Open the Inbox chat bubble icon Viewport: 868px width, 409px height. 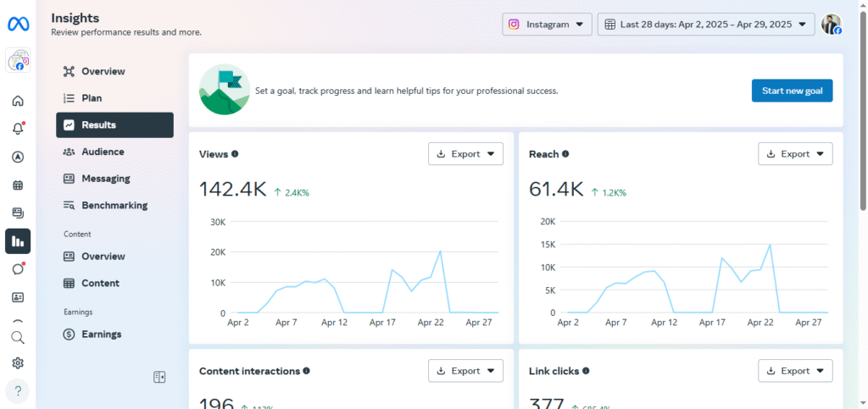[18, 269]
